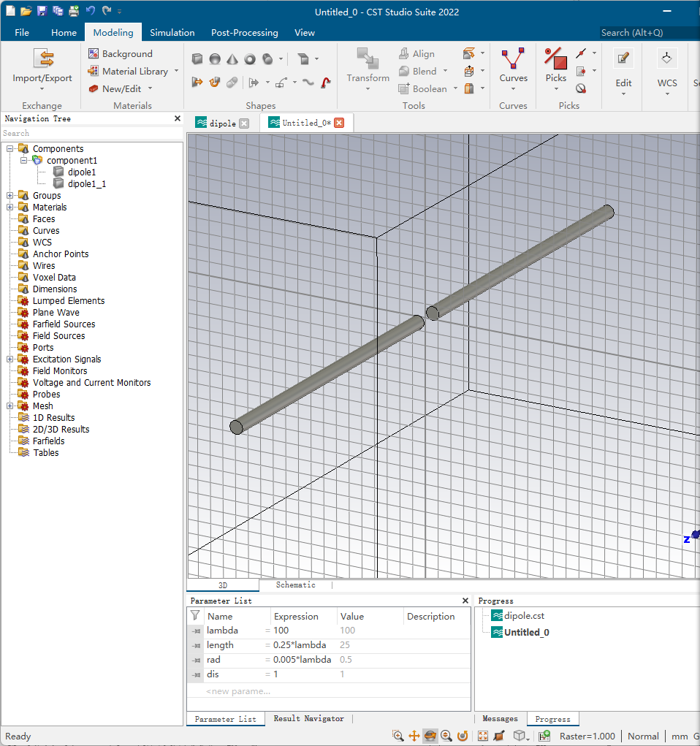Open a project with the folder icon
Viewport: 700px width, 746px height.
(x=26, y=11)
